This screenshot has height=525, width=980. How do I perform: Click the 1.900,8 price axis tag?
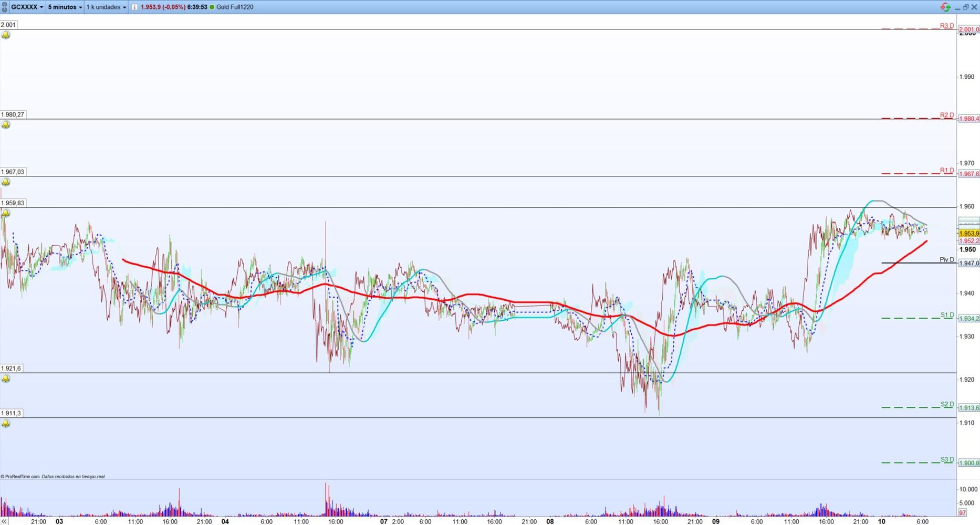pos(969,463)
